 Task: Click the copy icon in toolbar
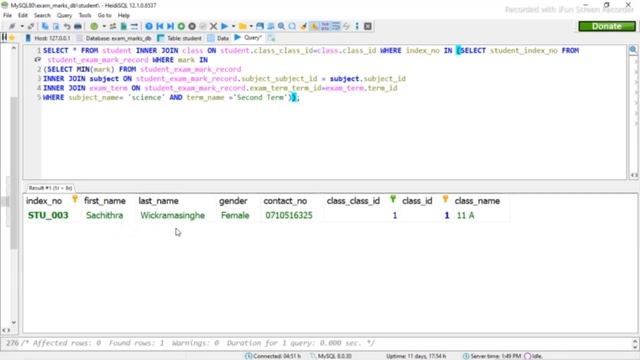pos(45,26)
